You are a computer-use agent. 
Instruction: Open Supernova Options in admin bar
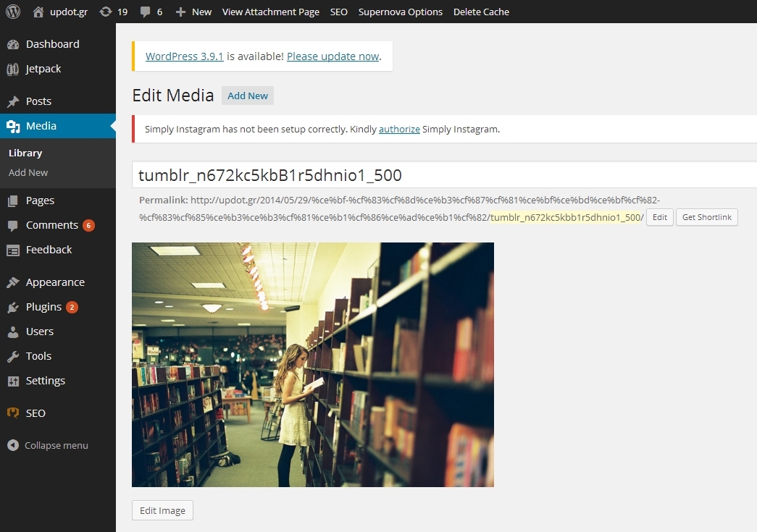point(400,12)
